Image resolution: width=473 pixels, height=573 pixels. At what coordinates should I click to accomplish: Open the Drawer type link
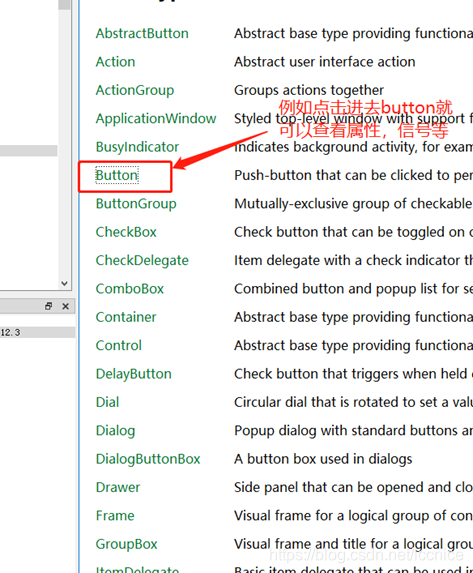(118, 487)
